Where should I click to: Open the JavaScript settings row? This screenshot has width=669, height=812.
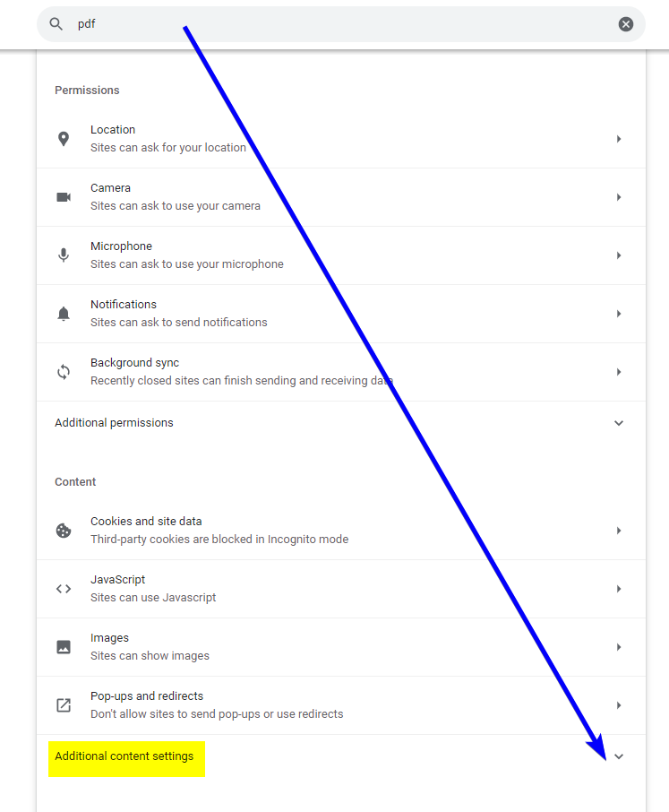tap(341, 589)
